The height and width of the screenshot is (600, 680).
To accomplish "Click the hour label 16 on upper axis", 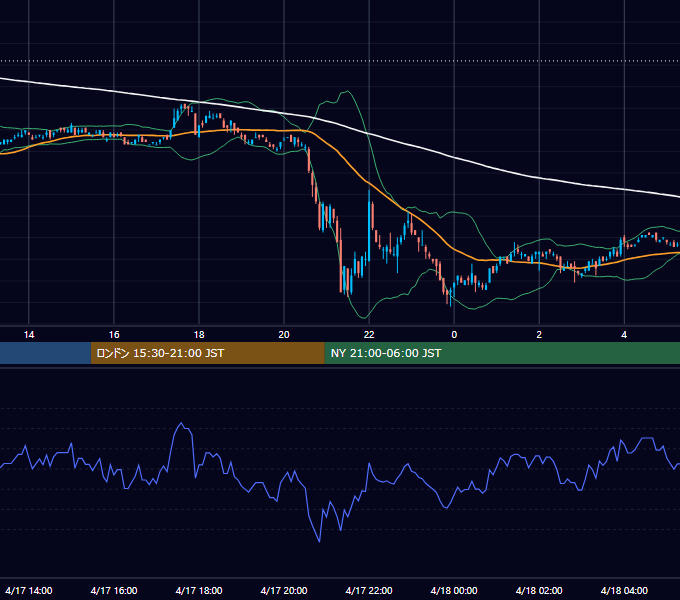I will point(114,335).
